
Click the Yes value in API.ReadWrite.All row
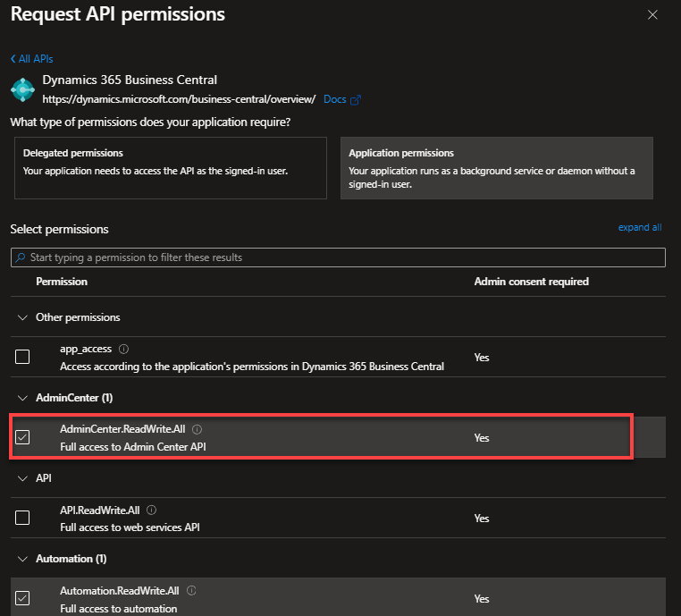pos(482,519)
